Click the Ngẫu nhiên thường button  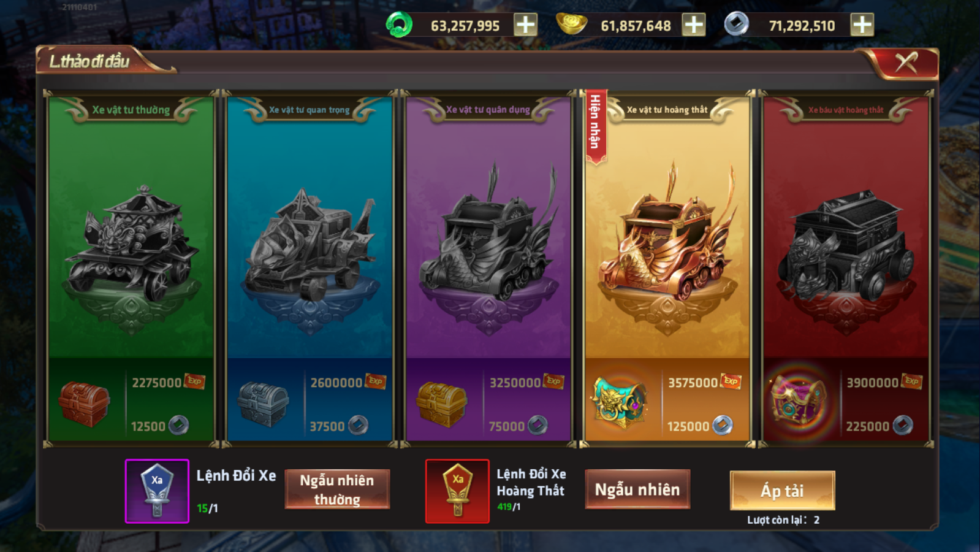click(x=337, y=489)
